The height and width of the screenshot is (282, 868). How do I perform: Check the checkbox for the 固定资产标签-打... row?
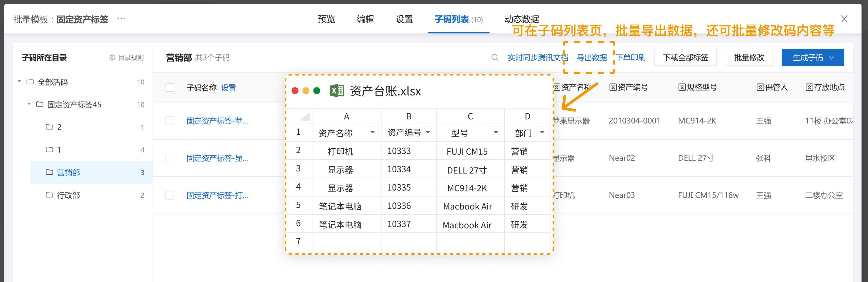[170, 196]
